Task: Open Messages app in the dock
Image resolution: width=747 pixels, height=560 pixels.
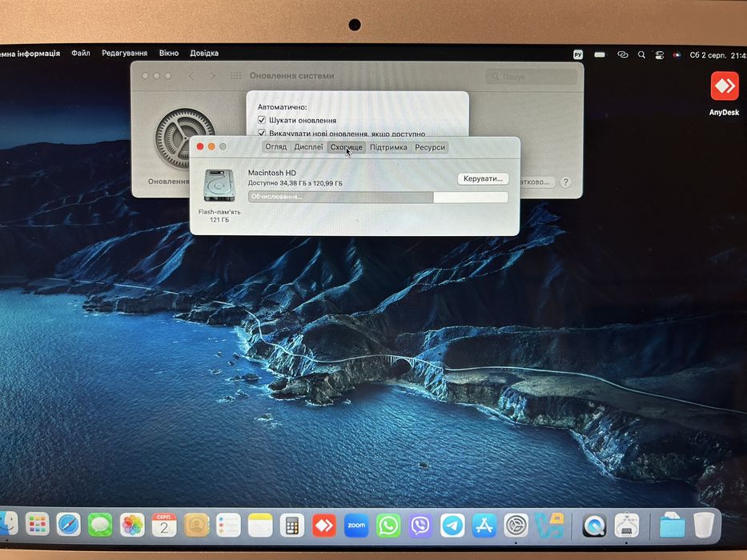Action: [100, 526]
